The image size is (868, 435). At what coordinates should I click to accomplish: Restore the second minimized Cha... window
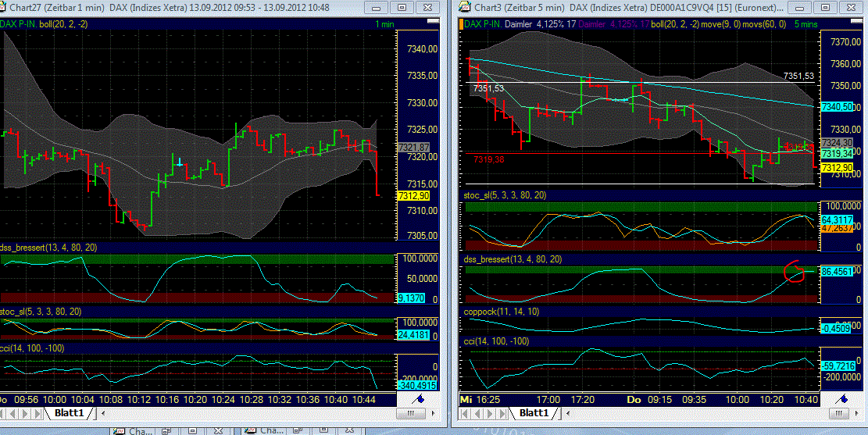pos(297,430)
